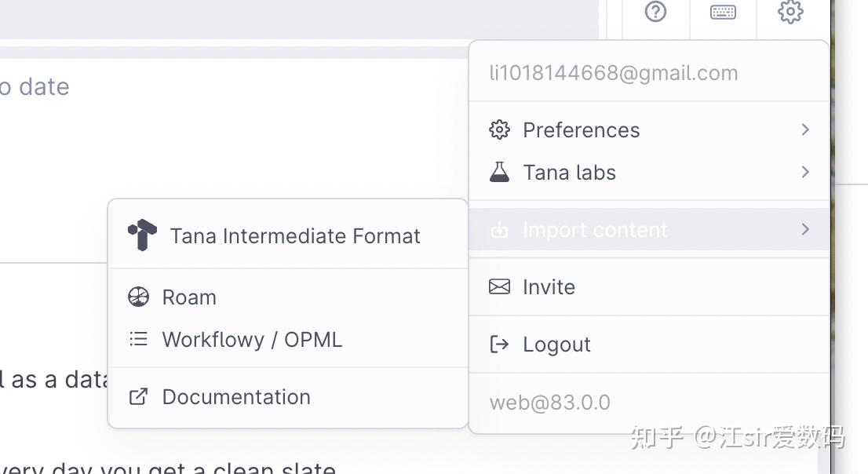Click the external-link icon next to Documentation
Image resolution: width=868 pixels, height=474 pixels.
(x=138, y=397)
